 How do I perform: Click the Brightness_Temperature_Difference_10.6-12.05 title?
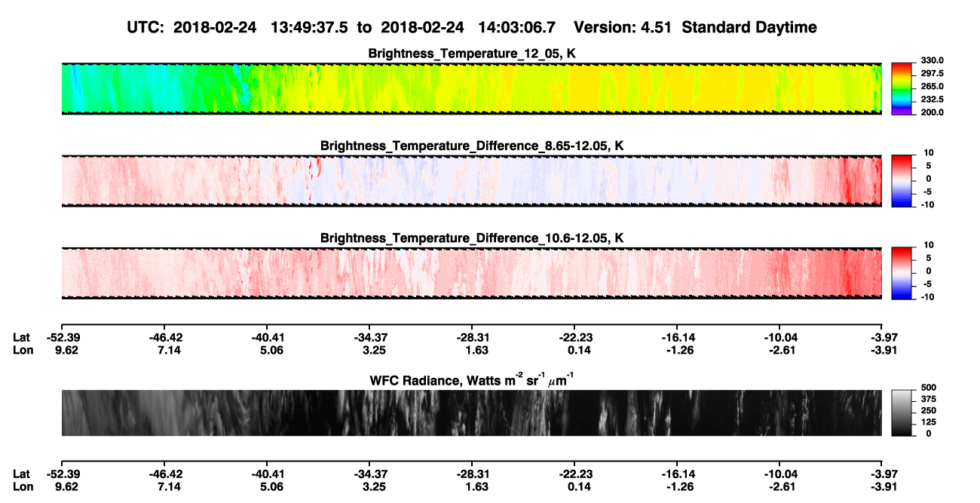point(472,238)
